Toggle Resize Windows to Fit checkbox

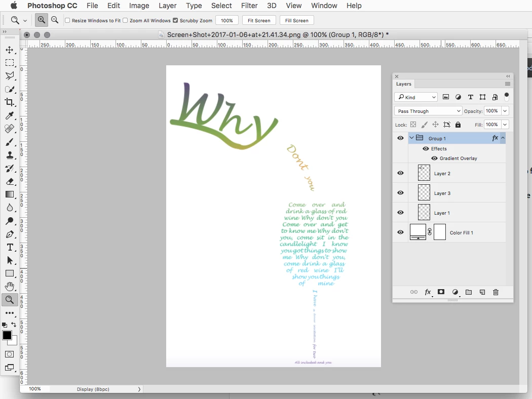(x=67, y=20)
